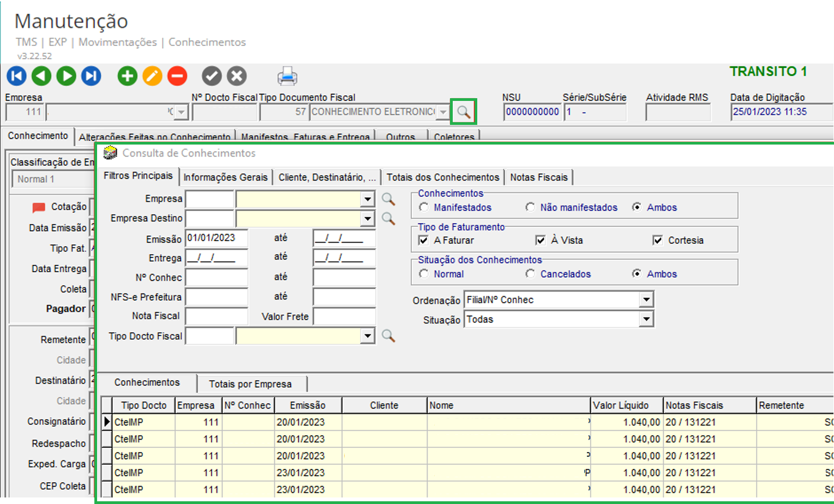Switch to Informações Gerais tab
The image size is (834, 504).
coord(225,177)
